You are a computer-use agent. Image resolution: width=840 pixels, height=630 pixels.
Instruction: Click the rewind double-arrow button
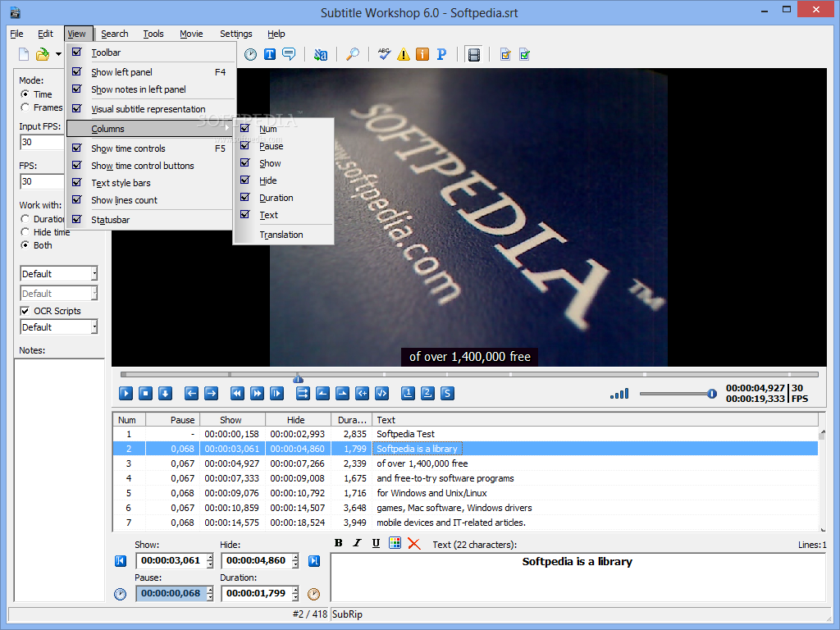(x=237, y=394)
